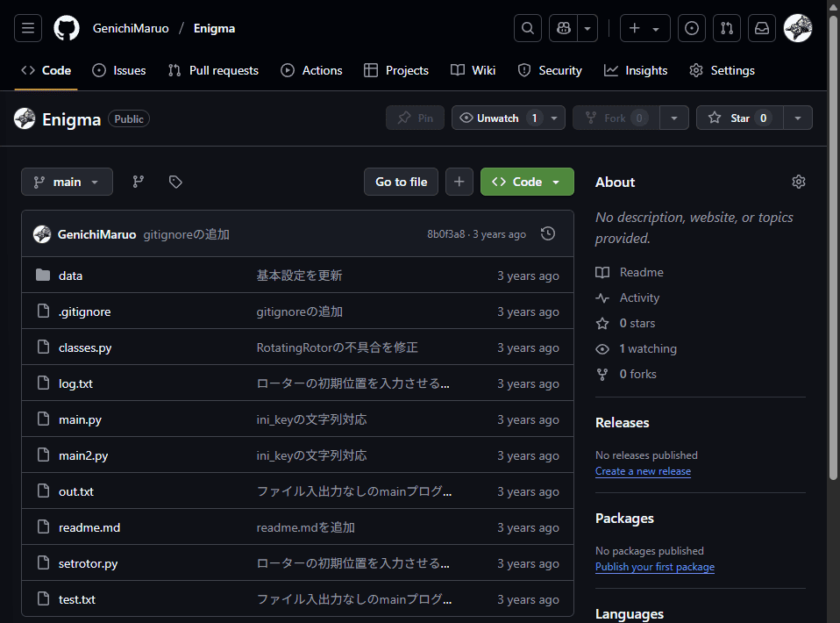The width and height of the screenshot is (840, 623).
Task: Open the Actions tab
Action: 311,70
